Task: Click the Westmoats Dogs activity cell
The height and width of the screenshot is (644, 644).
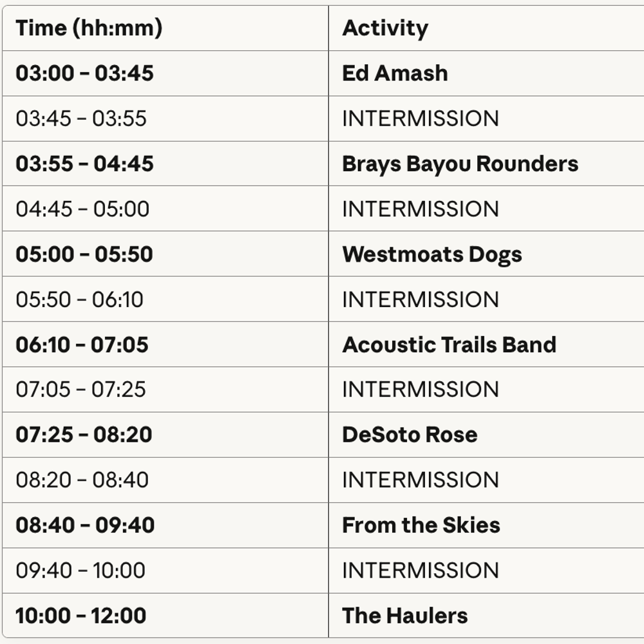Action: tap(431, 254)
